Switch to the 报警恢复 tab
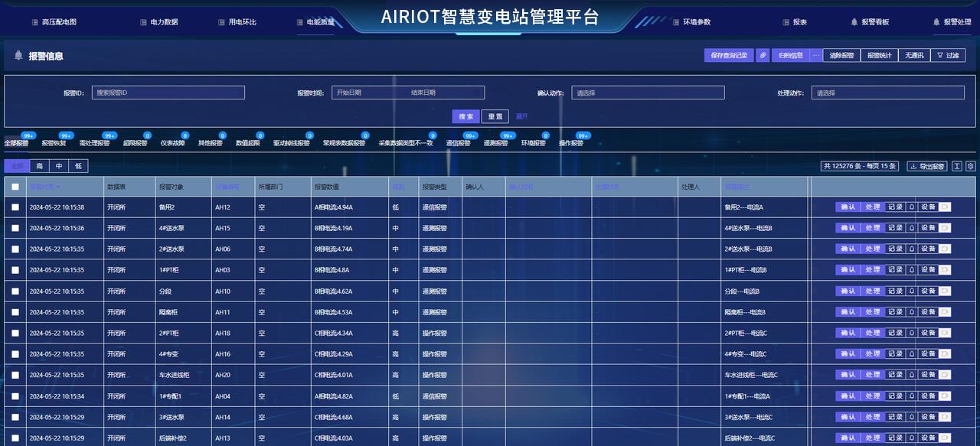 54,143
